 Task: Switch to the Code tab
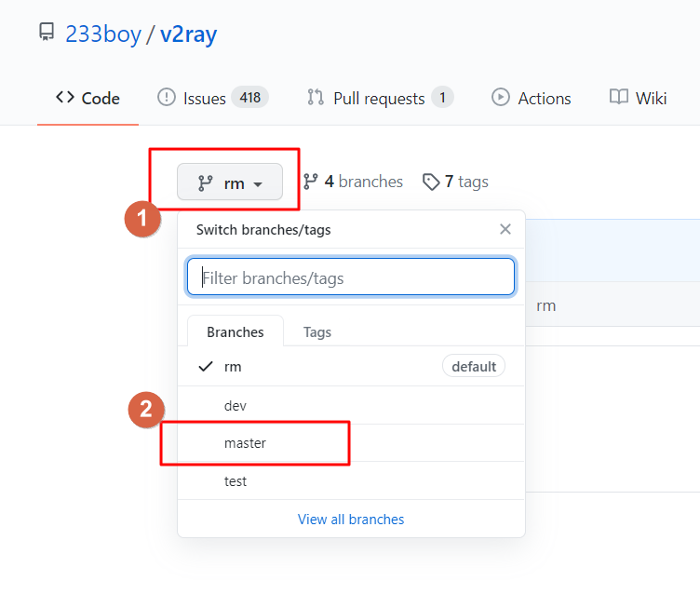point(87,98)
